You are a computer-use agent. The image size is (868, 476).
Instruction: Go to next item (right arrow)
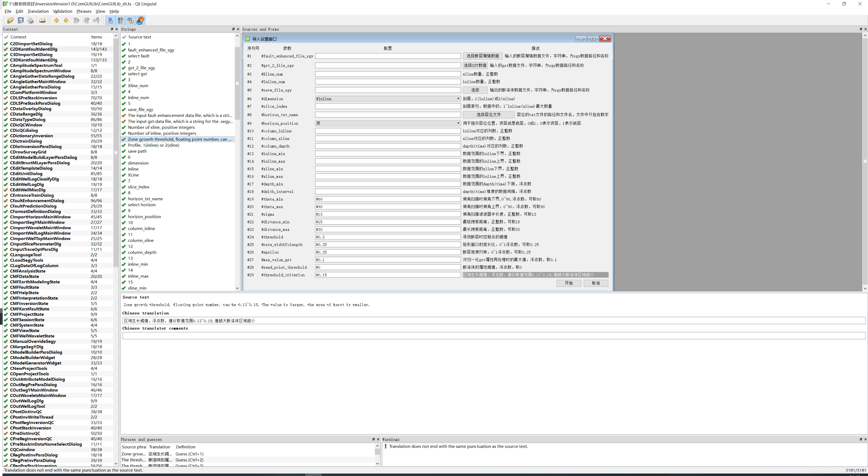66,21
